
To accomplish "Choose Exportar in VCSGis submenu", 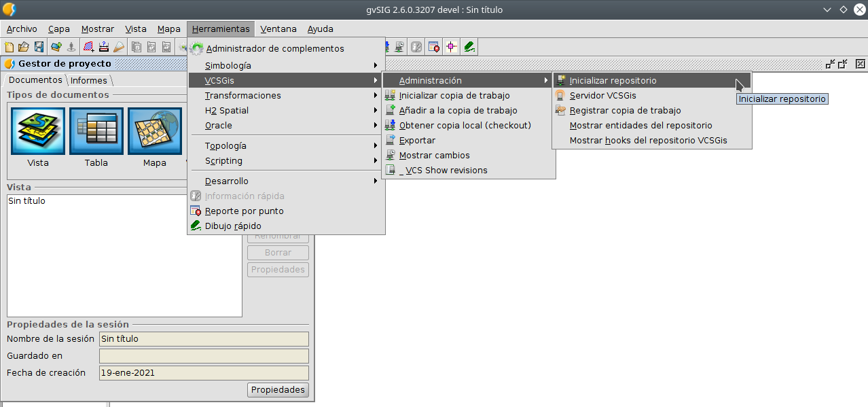I will pyautogui.click(x=468, y=140).
